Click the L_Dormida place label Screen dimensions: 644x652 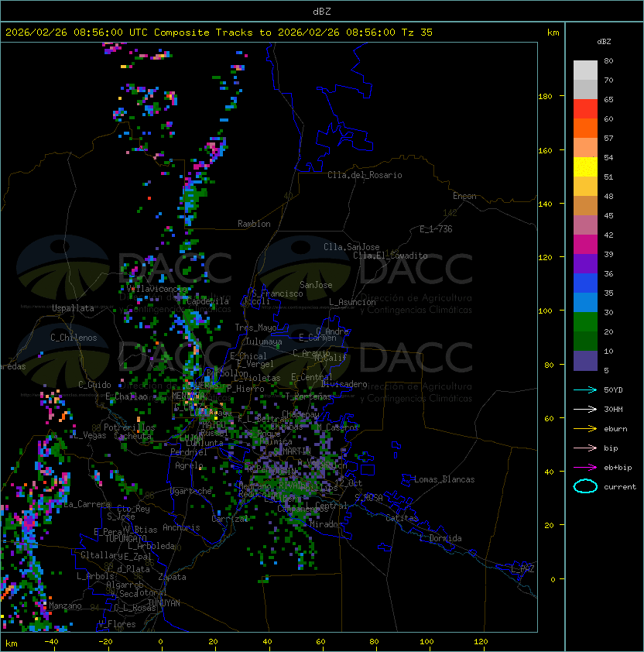pyautogui.click(x=440, y=538)
